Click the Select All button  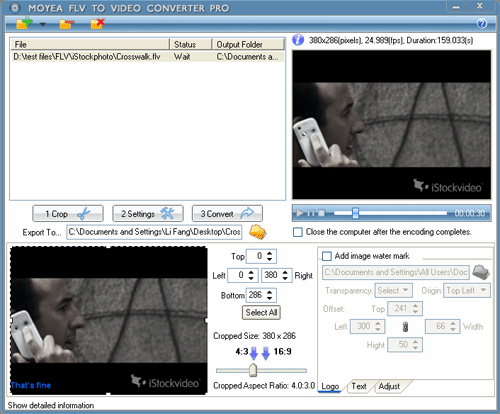pos(261,313)
